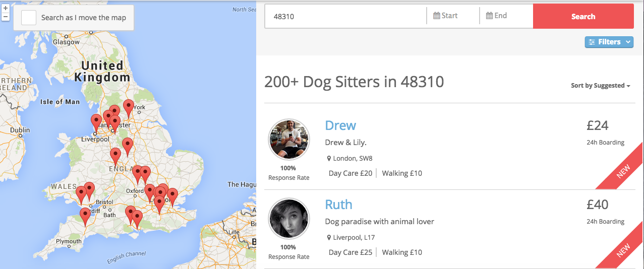The width and height of the screenshot is (644, 269).
Task: Open the End date picker
Action: (506, 16)
